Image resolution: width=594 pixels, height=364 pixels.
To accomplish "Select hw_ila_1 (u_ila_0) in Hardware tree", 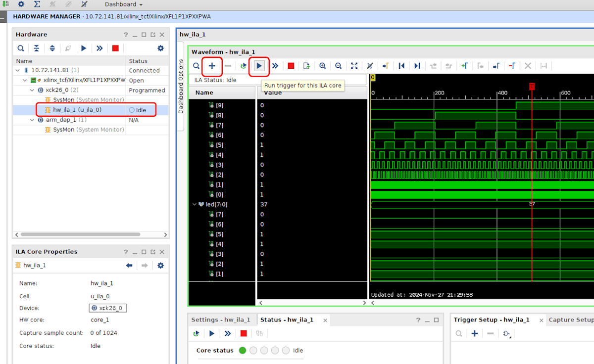I will (77, 110).
